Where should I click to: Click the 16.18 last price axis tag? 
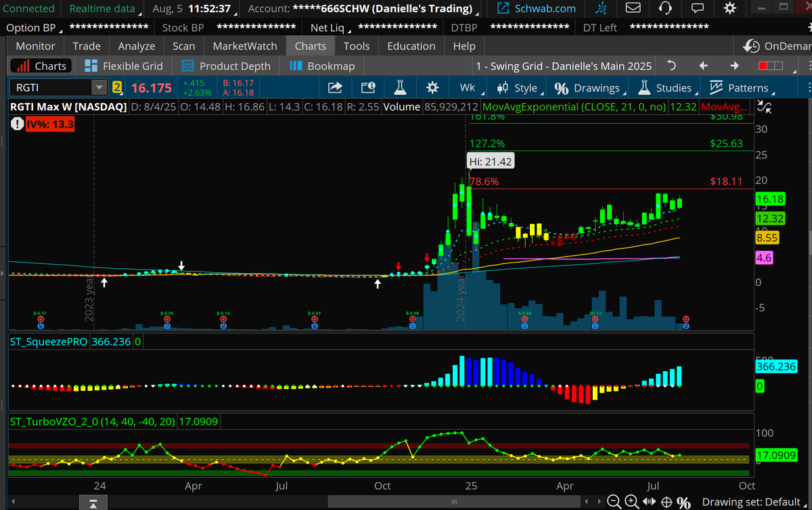click(770, 199)
